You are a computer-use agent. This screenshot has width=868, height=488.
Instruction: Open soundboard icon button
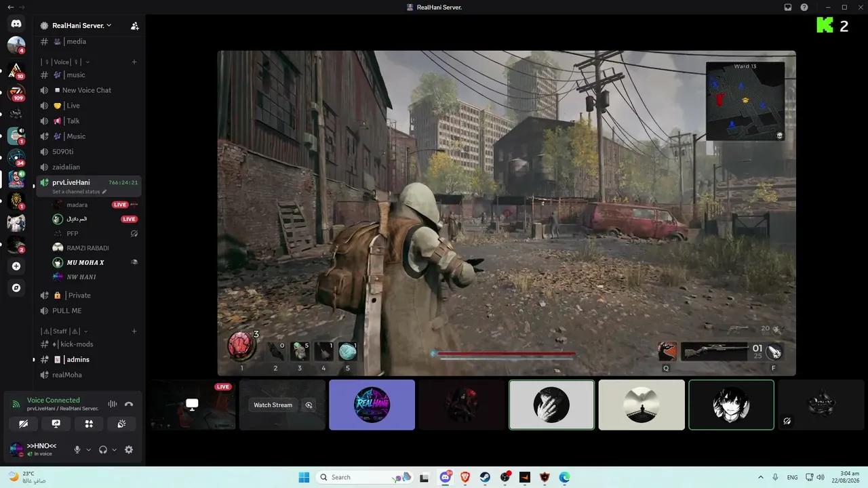coord(122,424)
